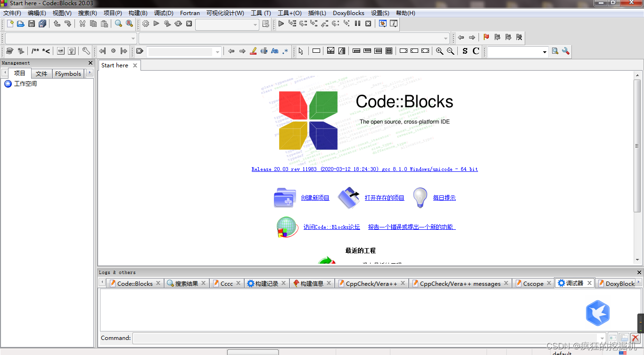Screen dimensions: 644x355
Task: Open the function list dropdown
Action: pyautogui.click(x=294, y=38)
